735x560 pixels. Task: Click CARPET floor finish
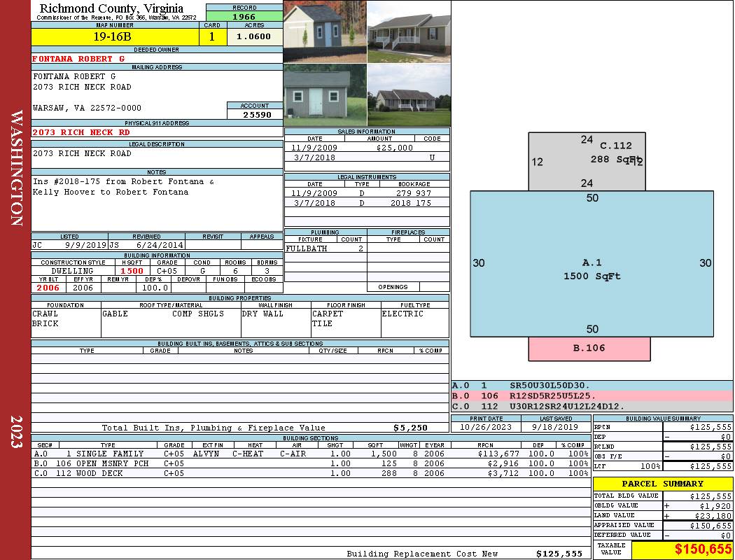(327, 314)
